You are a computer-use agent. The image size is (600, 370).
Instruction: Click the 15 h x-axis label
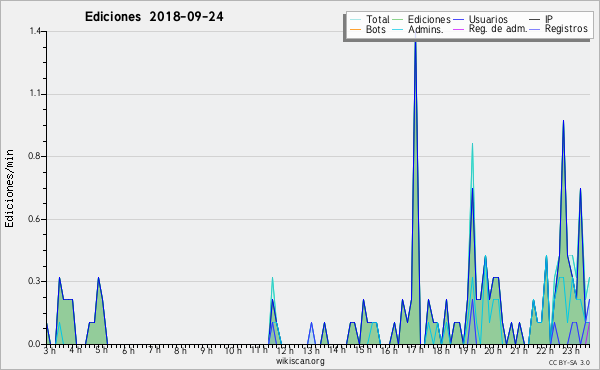tap(363, 350)
